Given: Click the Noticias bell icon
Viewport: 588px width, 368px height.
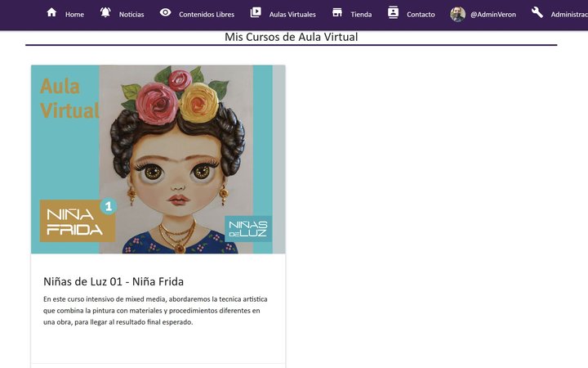Looking at the screenshot, I should (105, 12).
